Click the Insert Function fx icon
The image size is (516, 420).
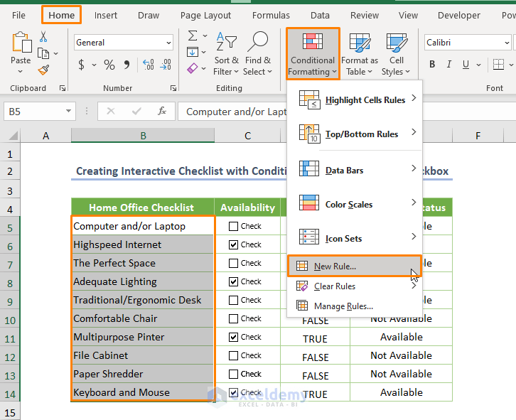(162, 112)
